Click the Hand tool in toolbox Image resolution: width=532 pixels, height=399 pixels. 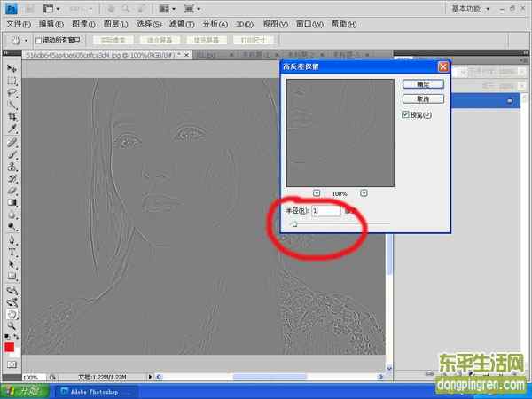coord(12,313)
